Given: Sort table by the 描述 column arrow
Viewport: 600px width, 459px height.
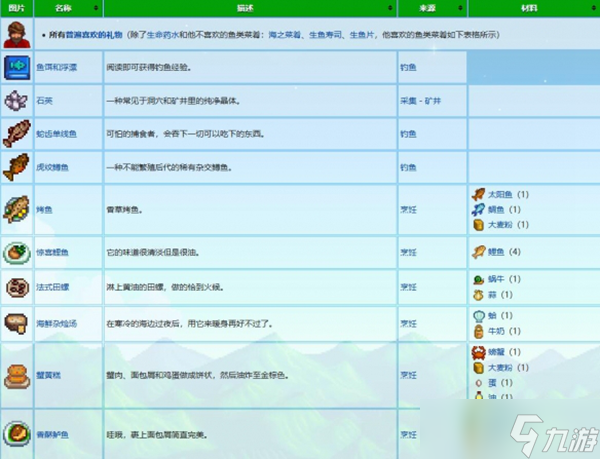Looking at the screenshot, I should 390,8.
